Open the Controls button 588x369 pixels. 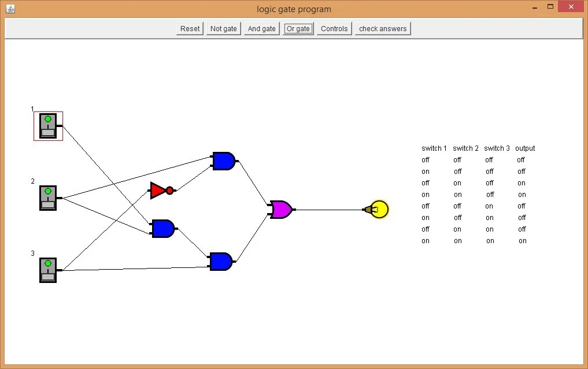pos(334,28)
